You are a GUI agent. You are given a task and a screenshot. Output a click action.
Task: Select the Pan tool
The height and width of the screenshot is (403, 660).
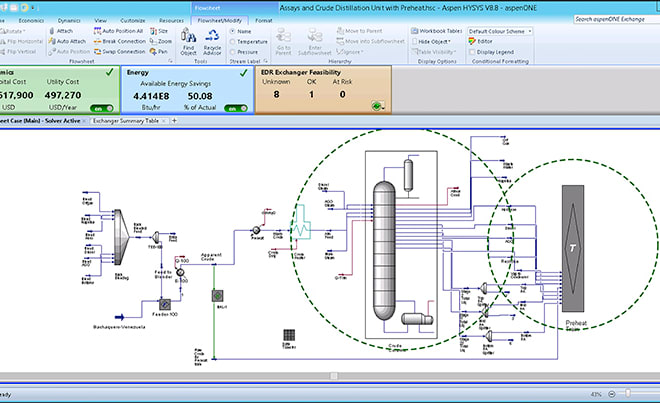coord(159,51)
